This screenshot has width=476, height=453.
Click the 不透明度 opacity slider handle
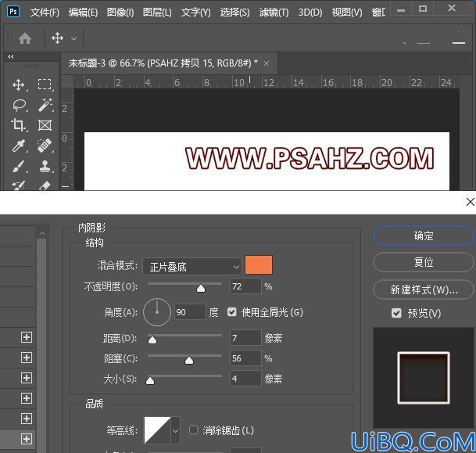pyautogui.click(x=201, y=288)
